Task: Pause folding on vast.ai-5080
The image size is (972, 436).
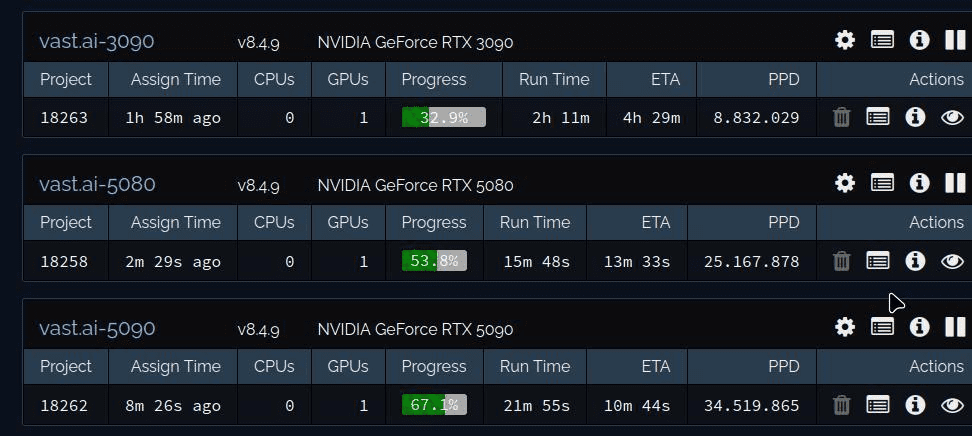Action: (955, 183)
